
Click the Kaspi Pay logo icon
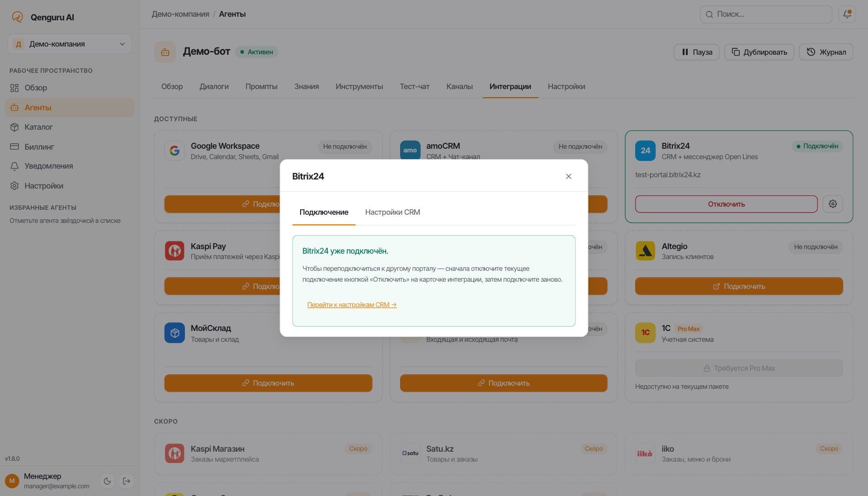pyautogui.click(x=175, y=250)
